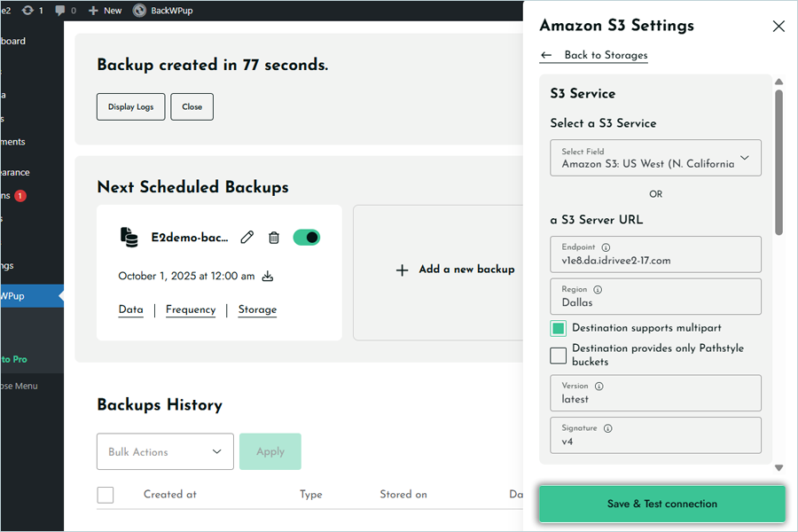
Task: Click Save & Test connection button
Action: 661,504
